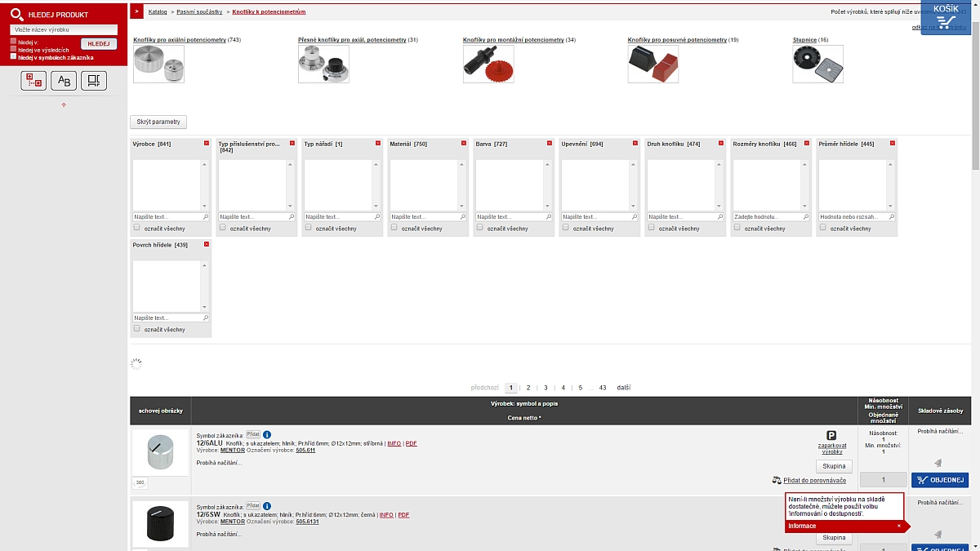The width and height of the screenshot is (980, 551).
Task: Click 'Přidat' beside Symbol zákazníka for 12/6ALU
Action: point(252,435)
